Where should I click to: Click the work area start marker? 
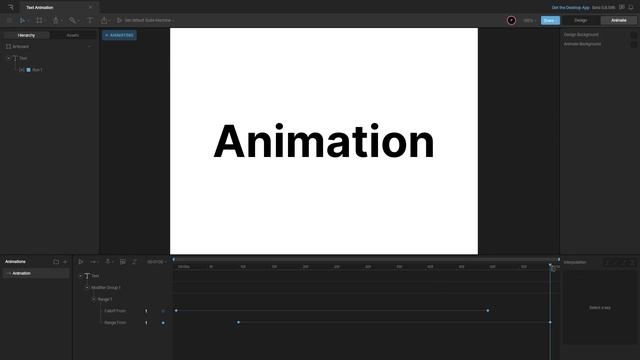173,259
